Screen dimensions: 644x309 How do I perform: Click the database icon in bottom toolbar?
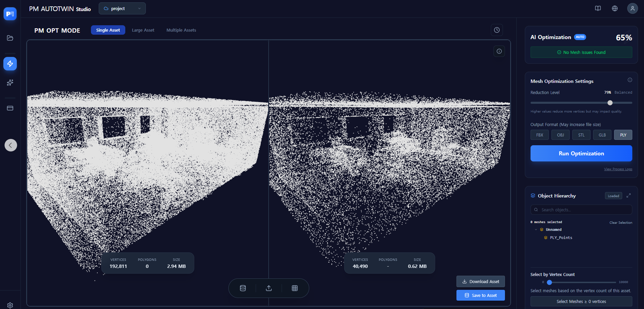click(x=243, y=288)
